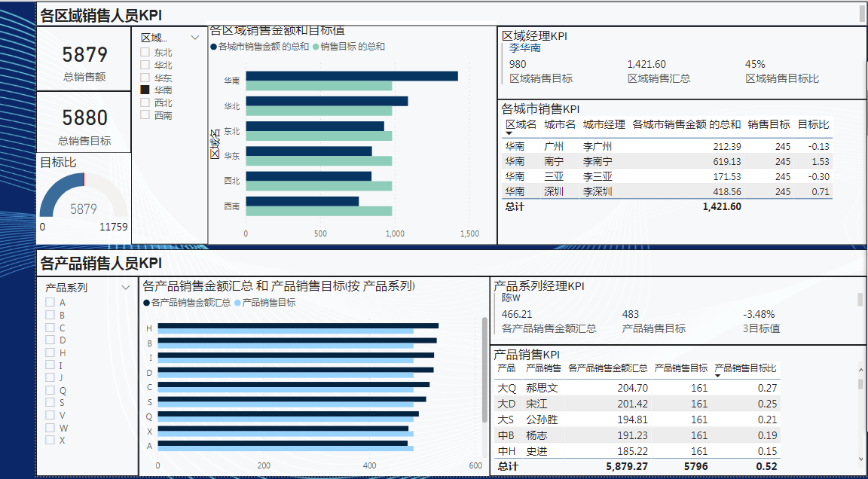Check product series J in 产品系列 slicer

click(x=50, y=377)
